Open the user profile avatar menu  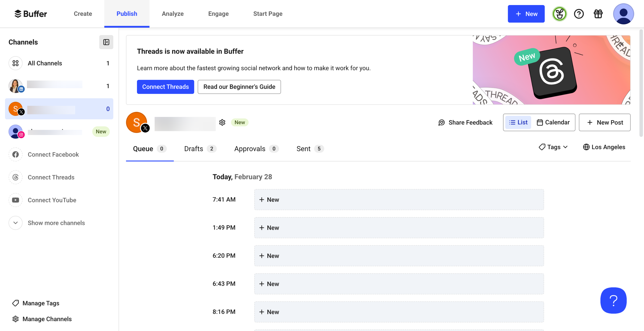tap(623, 14)
